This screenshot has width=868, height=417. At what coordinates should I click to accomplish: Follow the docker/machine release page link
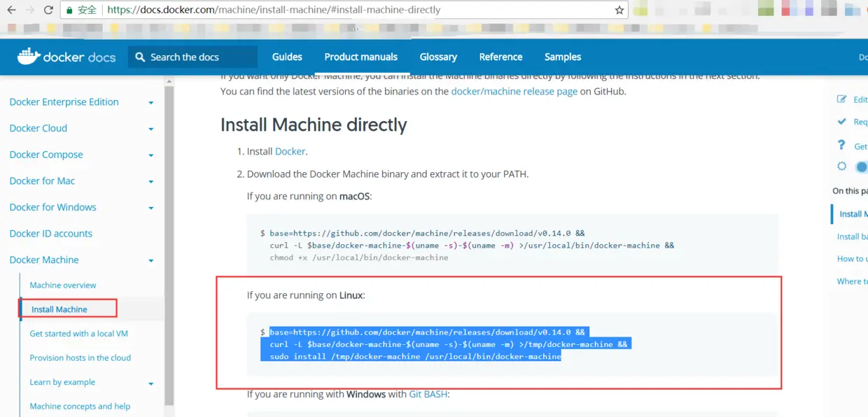(x=514, y=91)
